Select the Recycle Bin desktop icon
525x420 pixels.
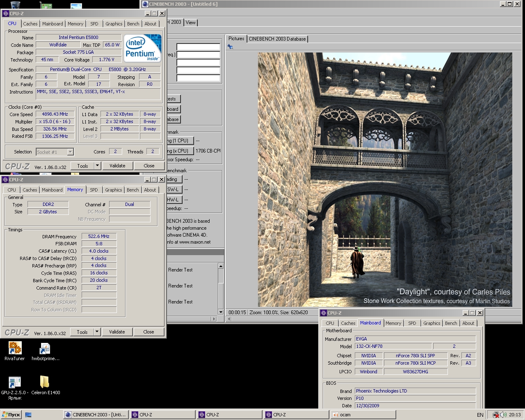[x=15, y=5]
